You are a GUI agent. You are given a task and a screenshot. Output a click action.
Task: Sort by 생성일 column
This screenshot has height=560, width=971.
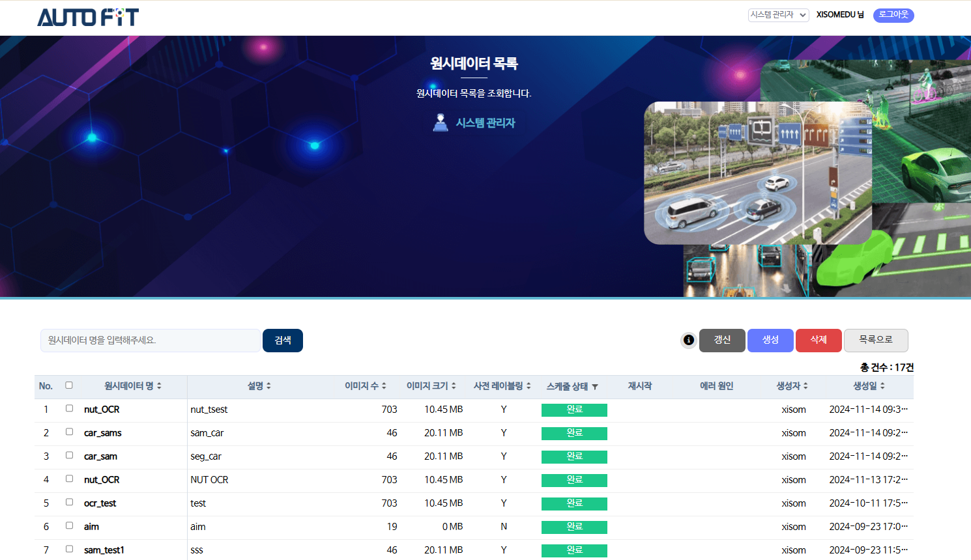point(882,386)
